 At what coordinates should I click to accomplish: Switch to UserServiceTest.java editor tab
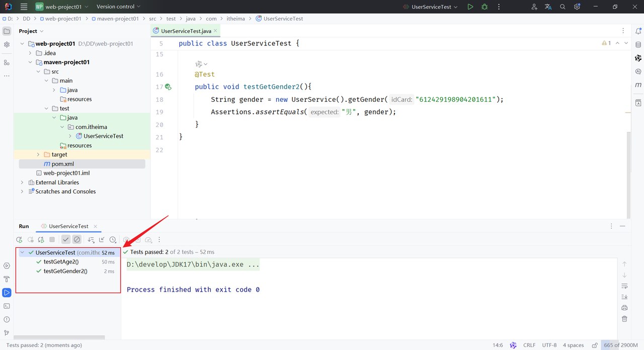(186, 31)
